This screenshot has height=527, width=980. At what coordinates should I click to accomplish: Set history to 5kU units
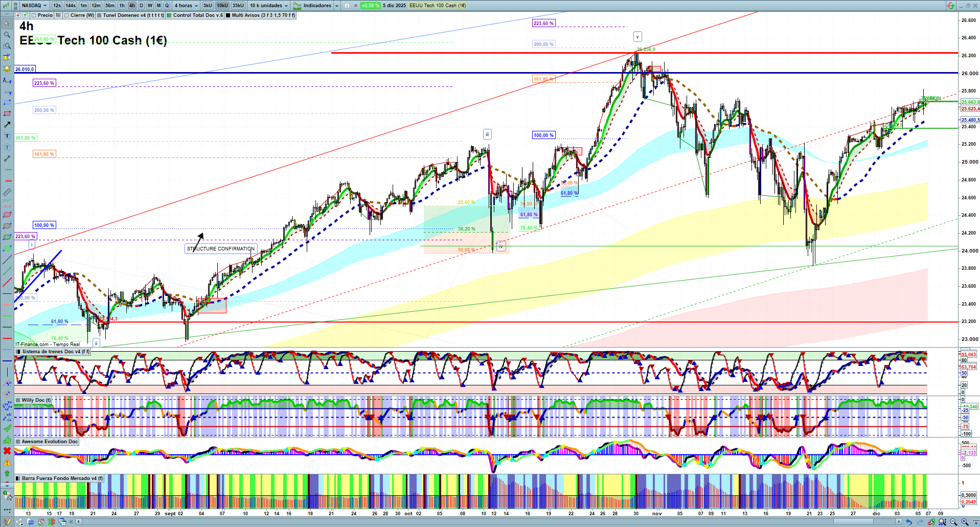(208, 6)
